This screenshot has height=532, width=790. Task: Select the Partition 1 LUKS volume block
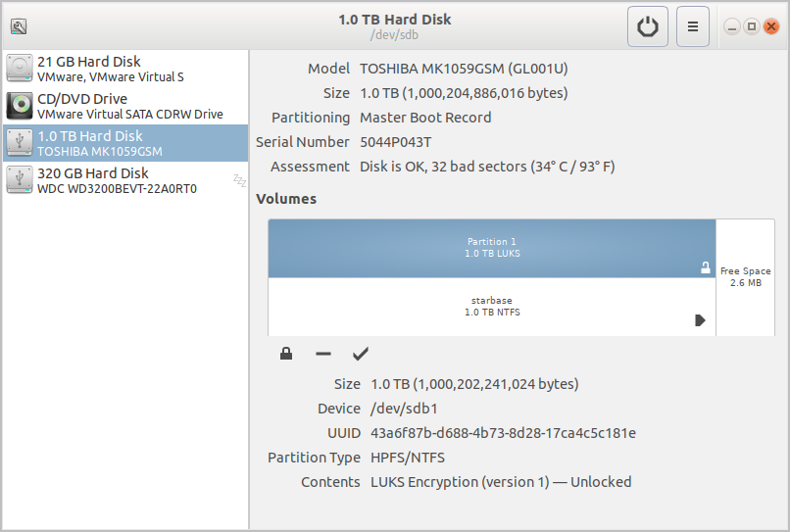point(491,247)
